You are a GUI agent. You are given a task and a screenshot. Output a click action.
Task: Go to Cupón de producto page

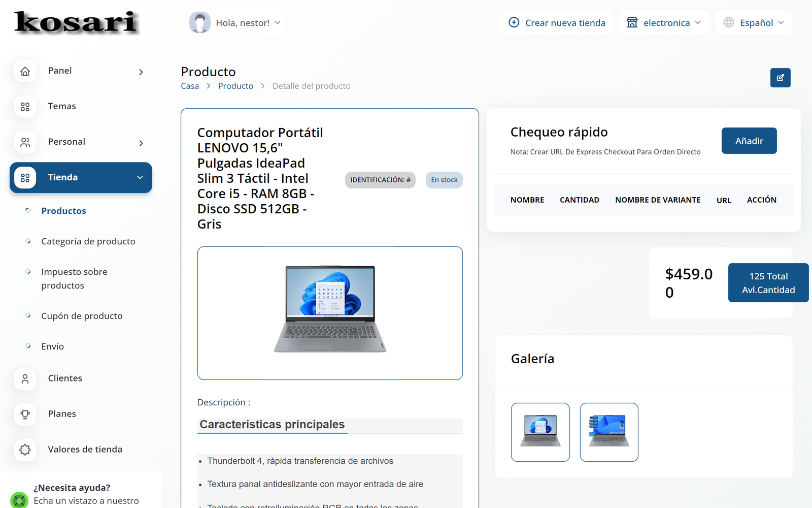[82, 316]
